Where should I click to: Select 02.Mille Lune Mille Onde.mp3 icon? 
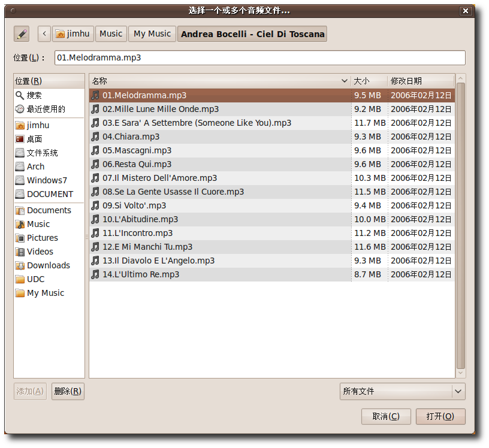coord(95,109)
